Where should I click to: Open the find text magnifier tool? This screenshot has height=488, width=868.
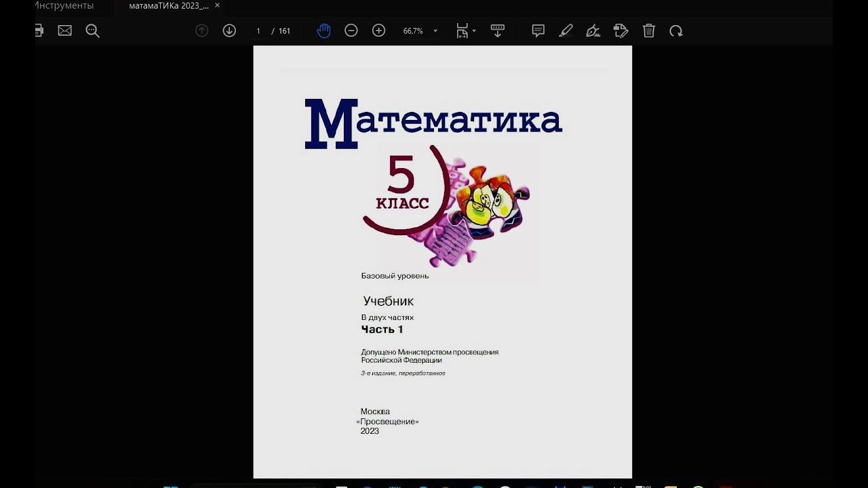(x=93, y=30)
